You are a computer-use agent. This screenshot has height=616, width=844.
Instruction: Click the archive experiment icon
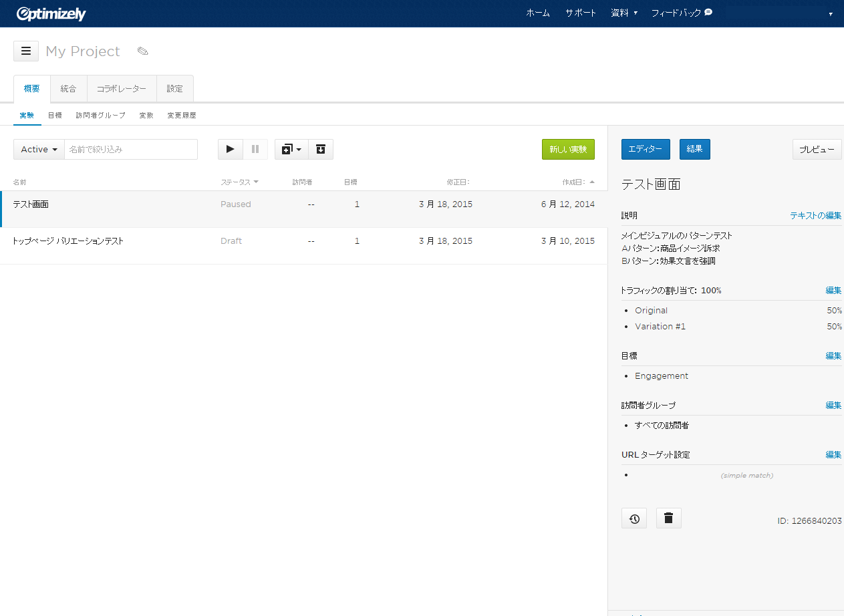pyautogui.click(x=321, y=149)
